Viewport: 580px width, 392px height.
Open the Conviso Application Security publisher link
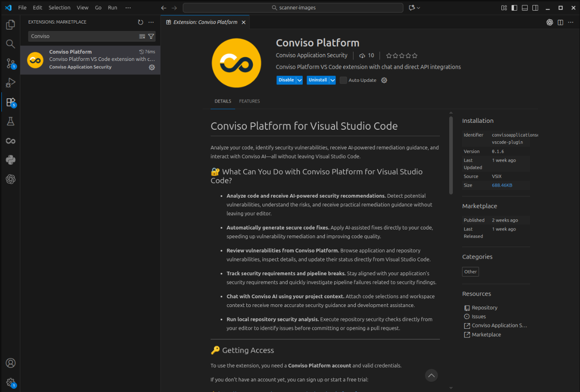click(311, 55)
